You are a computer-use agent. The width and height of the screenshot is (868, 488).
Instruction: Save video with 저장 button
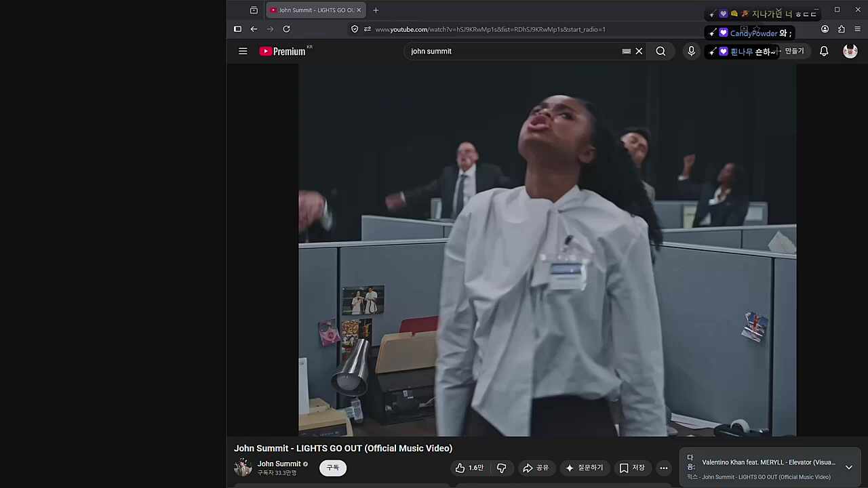coord(632,468)
